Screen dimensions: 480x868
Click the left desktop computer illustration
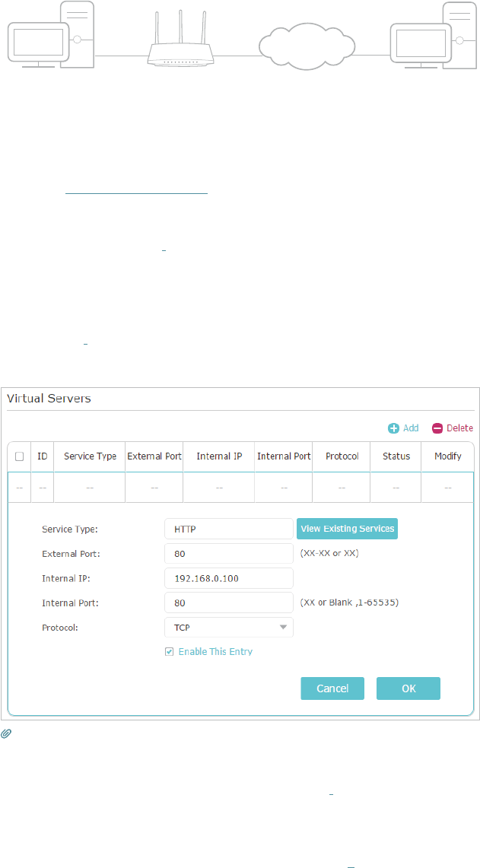[x=52, y=34]
